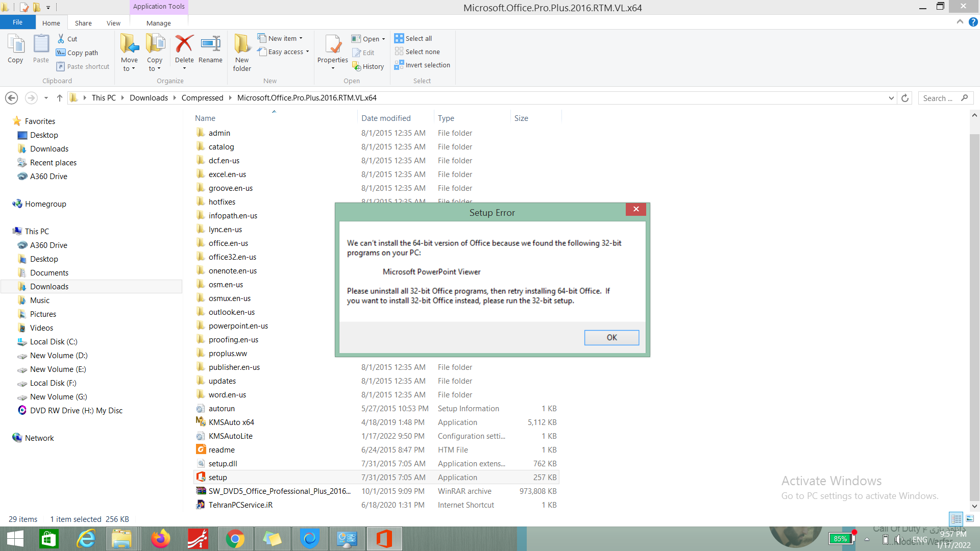Viewport: 980px width, 551px height.
Task: Expand the address bar history dropdown
Action: [x=891, y=98]
